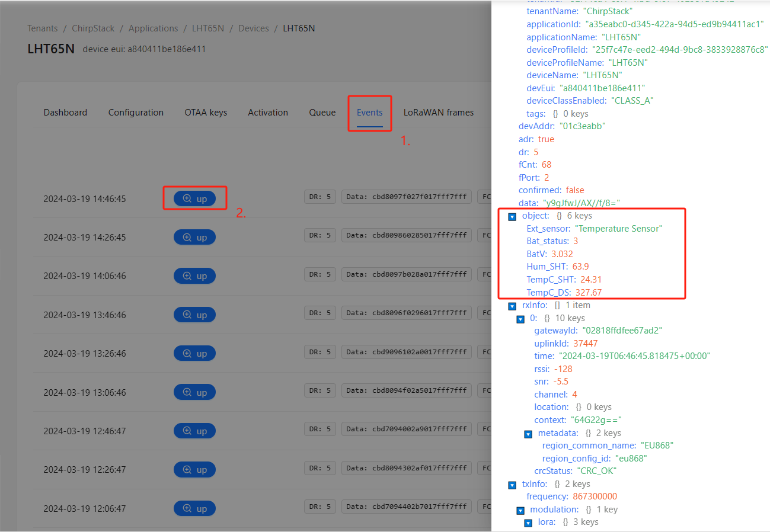Select the uplinkId value 37447
The height and width of the screenshot is (532, 770).
586,344
